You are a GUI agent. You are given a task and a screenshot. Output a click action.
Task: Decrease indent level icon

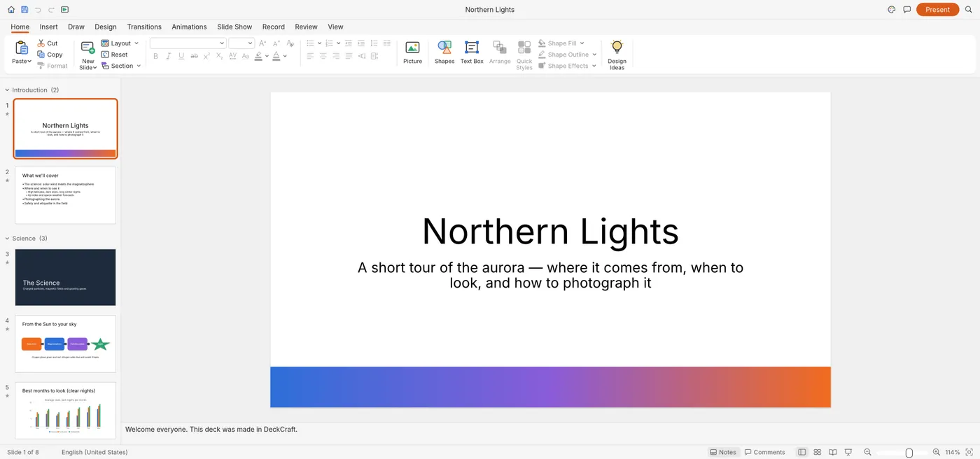coord(349,43)
